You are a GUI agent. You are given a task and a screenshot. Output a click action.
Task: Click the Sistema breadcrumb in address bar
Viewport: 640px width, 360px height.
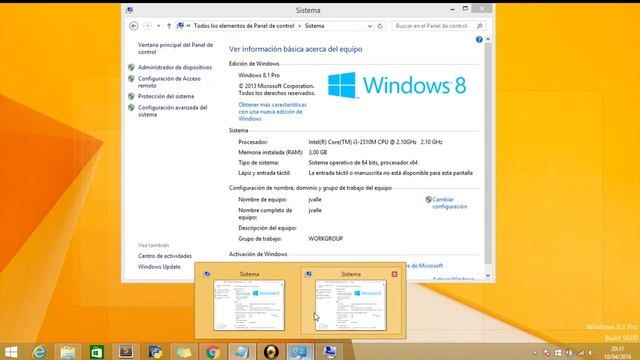(314, 26)
